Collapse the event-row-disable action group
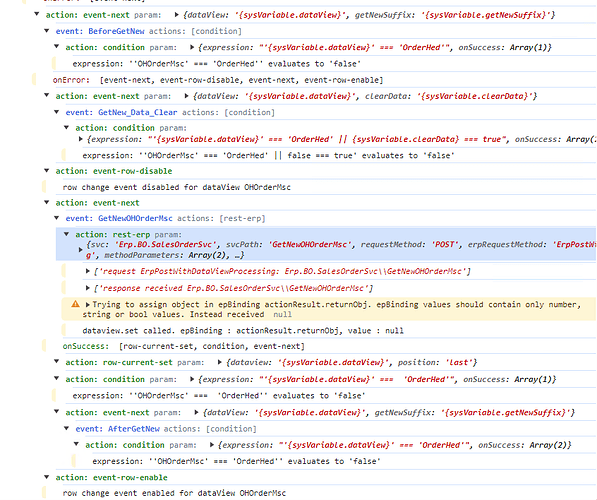 click(x=47, y=171)
